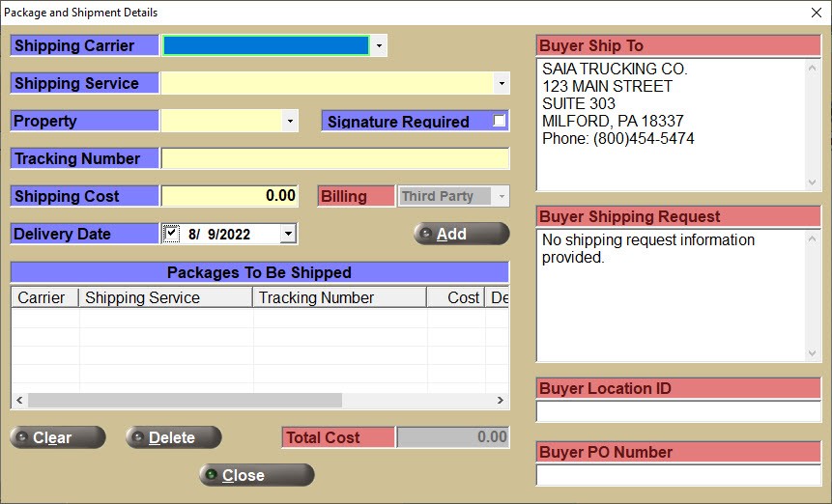
Task: Select the Shipping Cost input field
Action: point(230,196)
